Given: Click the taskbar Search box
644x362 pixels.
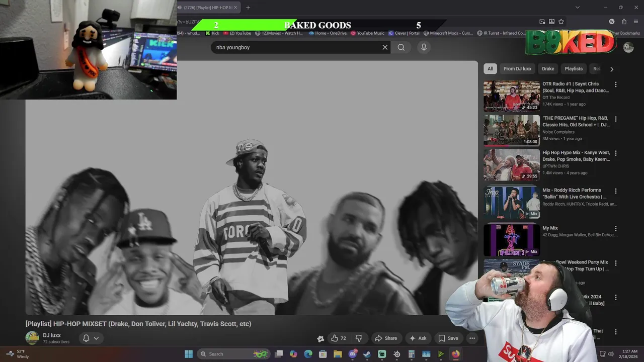Looking at the screenshot, I should (233, 354).
